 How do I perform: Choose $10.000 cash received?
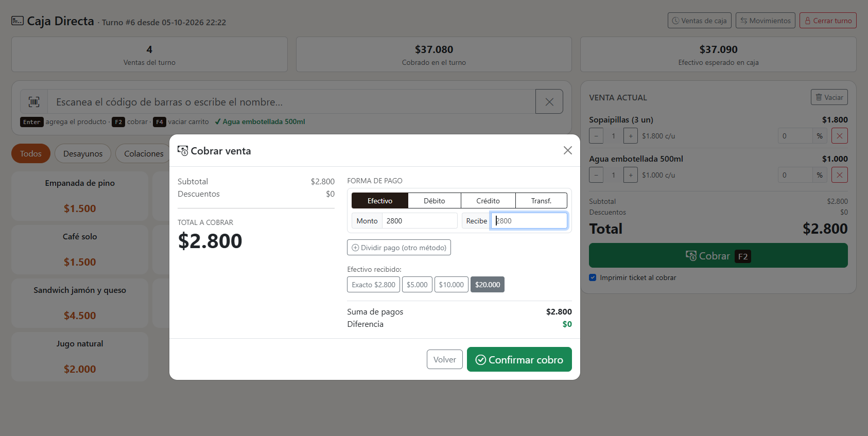pos(452,285)
